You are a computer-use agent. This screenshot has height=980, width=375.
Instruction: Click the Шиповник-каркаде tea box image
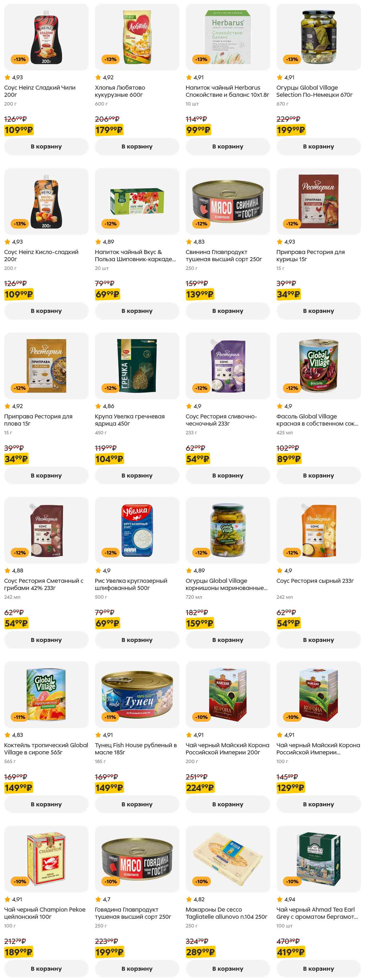[137, 201]
